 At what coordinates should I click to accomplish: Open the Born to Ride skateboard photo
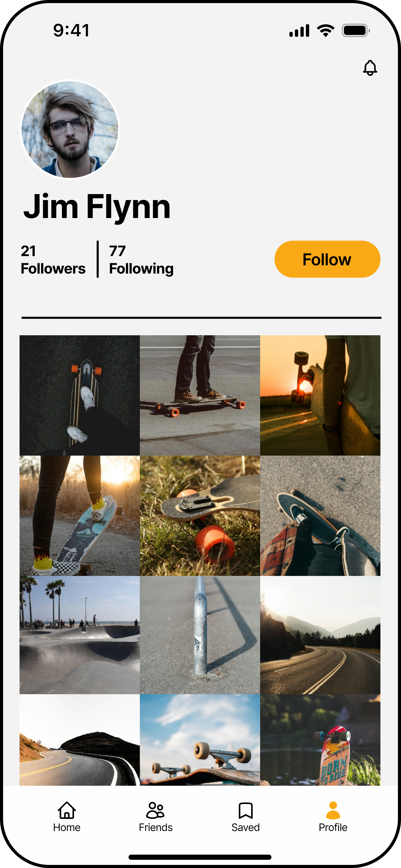pyautogui.click(x=320, y=740)
